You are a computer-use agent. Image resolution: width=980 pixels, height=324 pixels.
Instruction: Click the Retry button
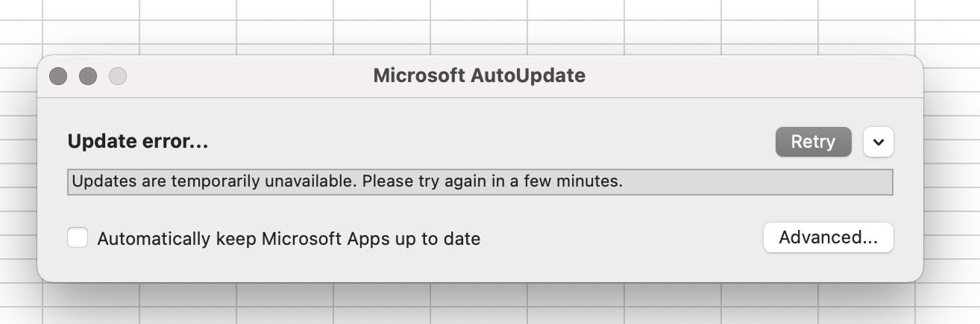pyautogui.click(x=813, y=142)
